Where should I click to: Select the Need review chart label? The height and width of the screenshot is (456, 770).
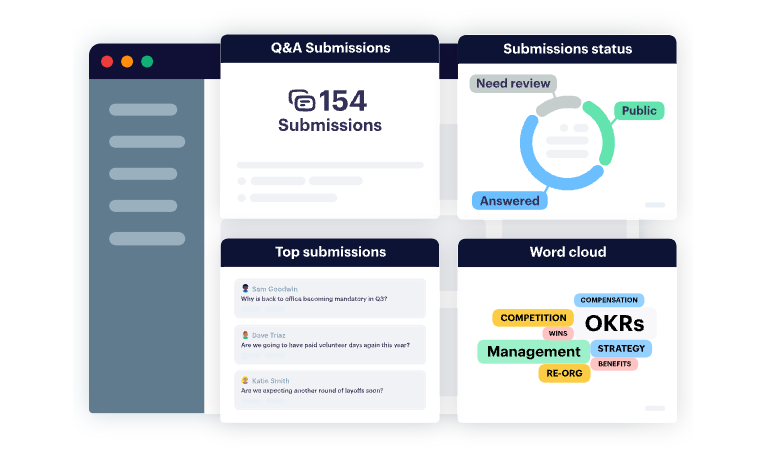(x=513, y=83)
